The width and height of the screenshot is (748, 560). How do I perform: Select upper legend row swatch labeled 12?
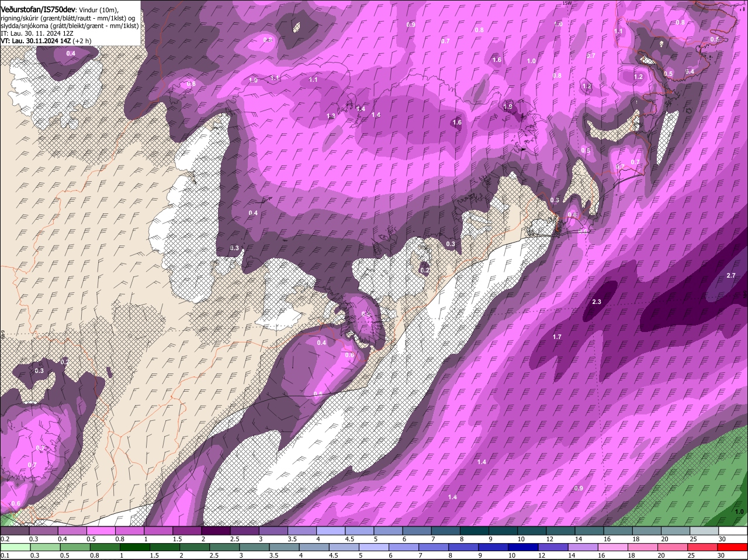tap(561, 531)
